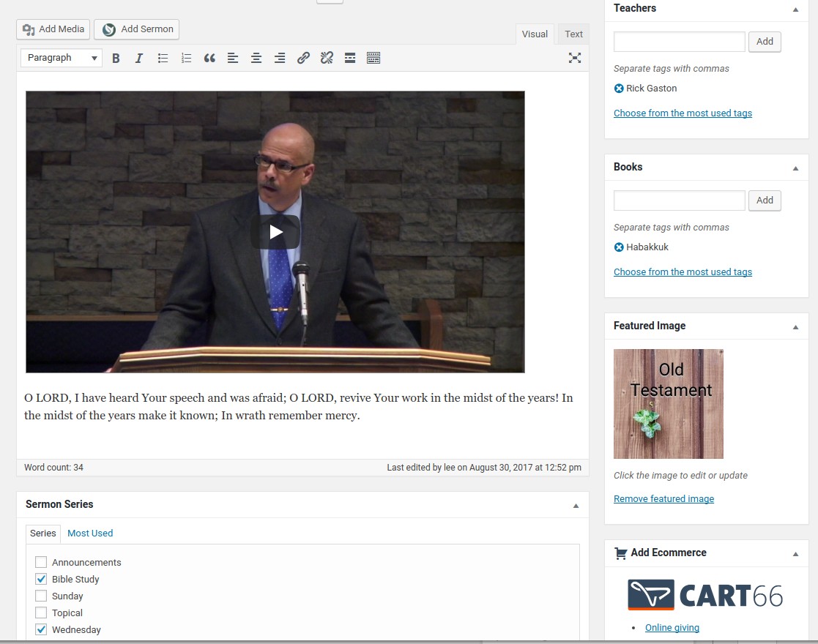Open the Paragraph format dropdown
Screen dimensions: 818x644
[62, 58]
